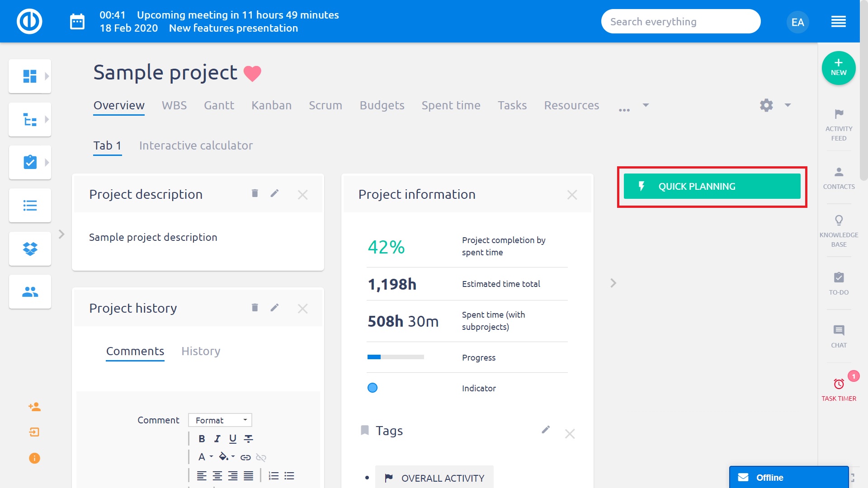Open the tasks clipboard sidebar icon

coord(30,162)
